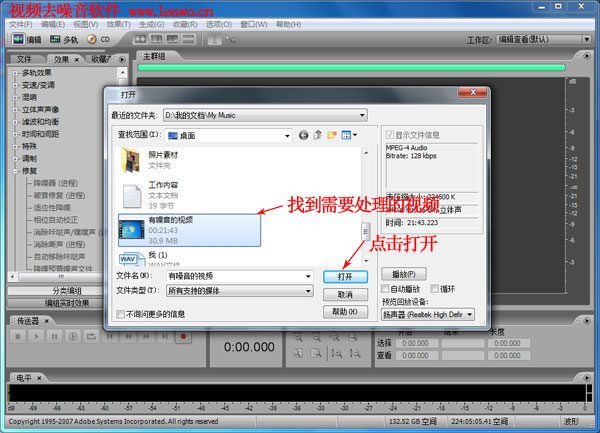Viewport: 600px width, 433px height.
Task: Click the 帮助(H) button in dialog
Action: point(346,312)
